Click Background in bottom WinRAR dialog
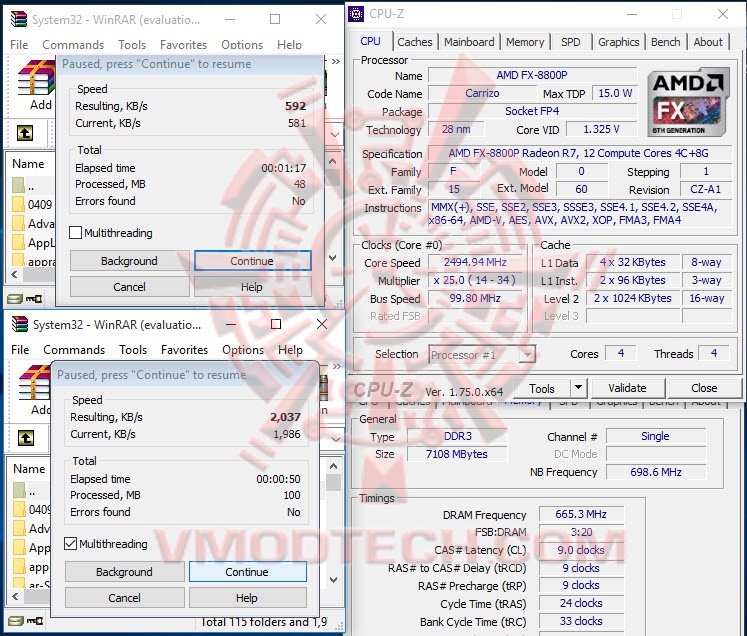This screenshot has width=747, height=636. [x=124, y=572]
